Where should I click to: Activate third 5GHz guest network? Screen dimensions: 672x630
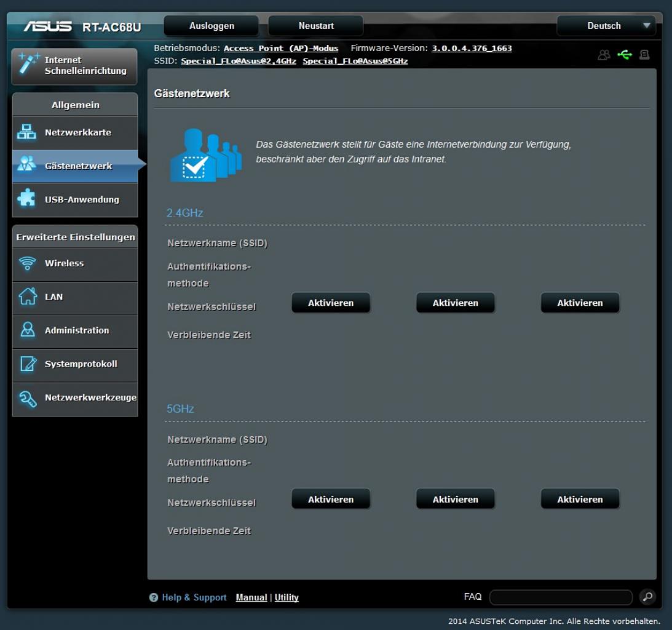(580, 499)
